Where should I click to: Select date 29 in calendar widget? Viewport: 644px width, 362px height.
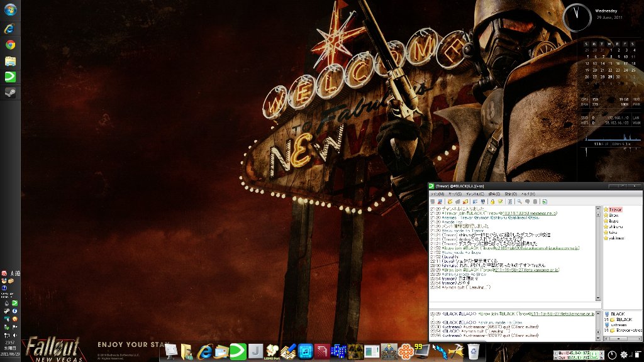pos(610,77)
